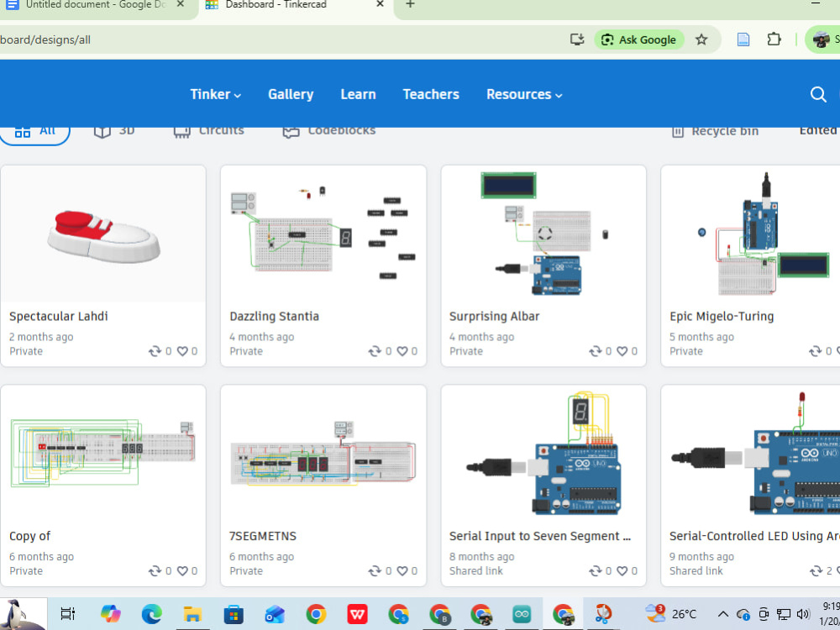Bookmark this page with star icon
This screenshot has width=840, height=630.
(x=701, y=39)
